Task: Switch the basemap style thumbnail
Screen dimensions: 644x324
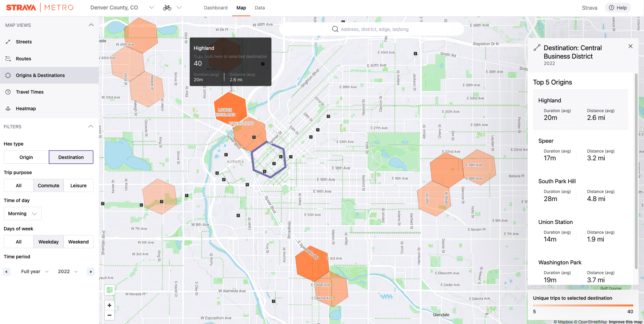Action: [109, 290]
